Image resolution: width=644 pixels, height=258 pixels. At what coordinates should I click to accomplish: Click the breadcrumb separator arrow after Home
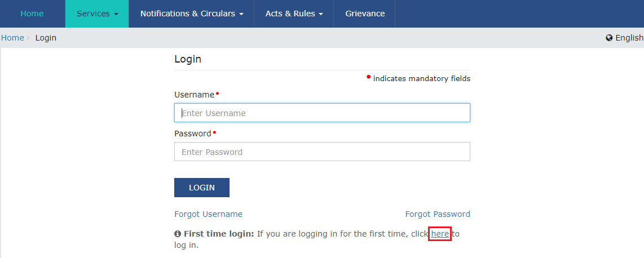(x=28, y=38)
